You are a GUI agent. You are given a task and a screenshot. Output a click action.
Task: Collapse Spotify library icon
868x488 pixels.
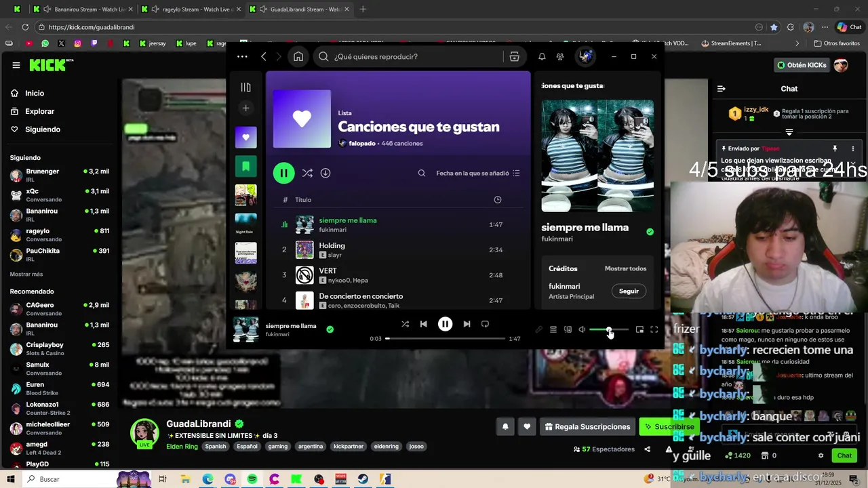click(245, 87)
